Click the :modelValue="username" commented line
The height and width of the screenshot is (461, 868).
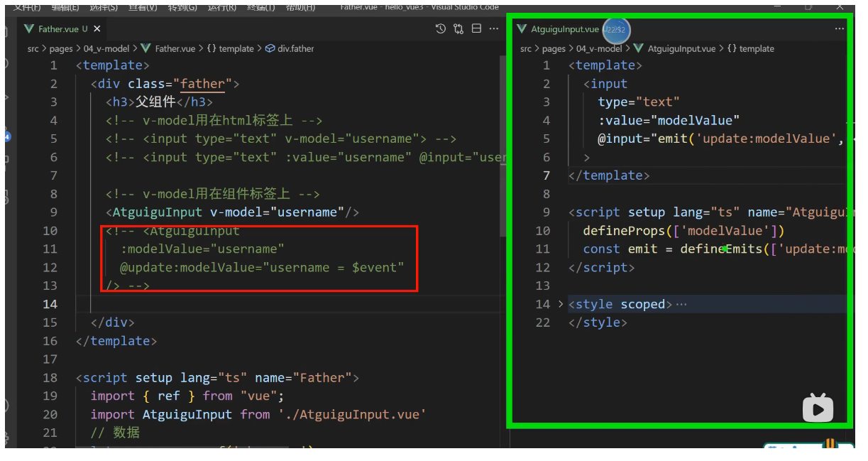pyautogui.click(x=202, y=249)
